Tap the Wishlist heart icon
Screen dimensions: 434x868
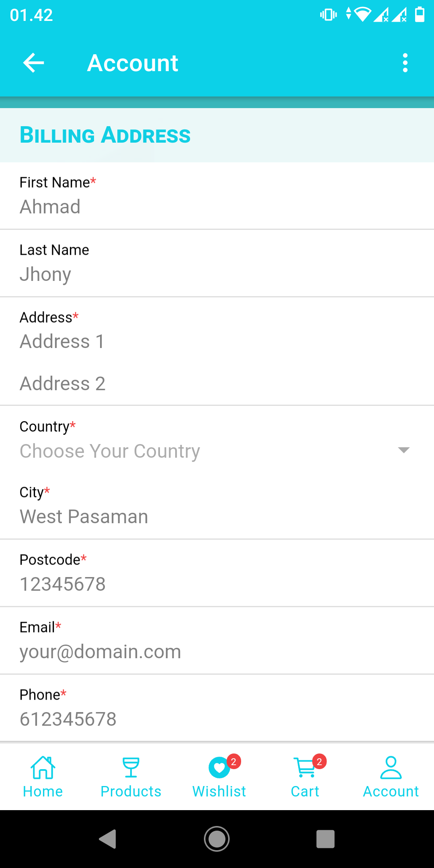219,768
